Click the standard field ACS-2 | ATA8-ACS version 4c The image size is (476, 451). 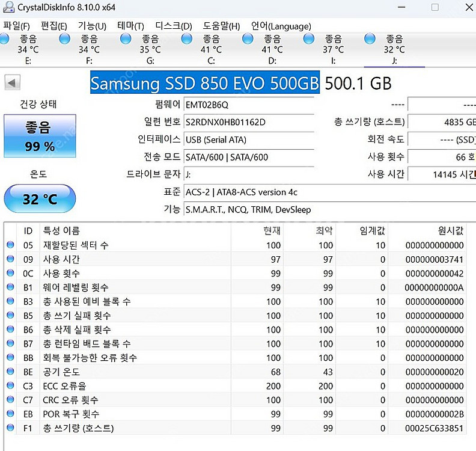tap(330, 192)
